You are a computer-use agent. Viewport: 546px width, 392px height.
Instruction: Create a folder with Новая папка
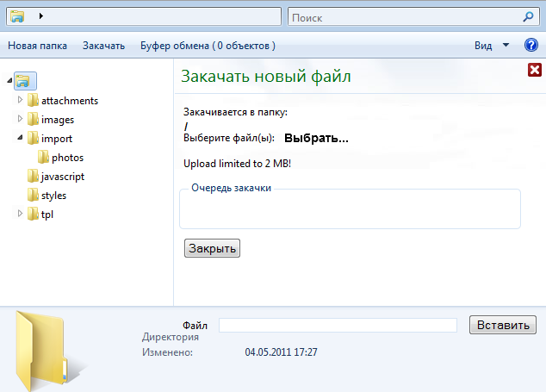37,46
